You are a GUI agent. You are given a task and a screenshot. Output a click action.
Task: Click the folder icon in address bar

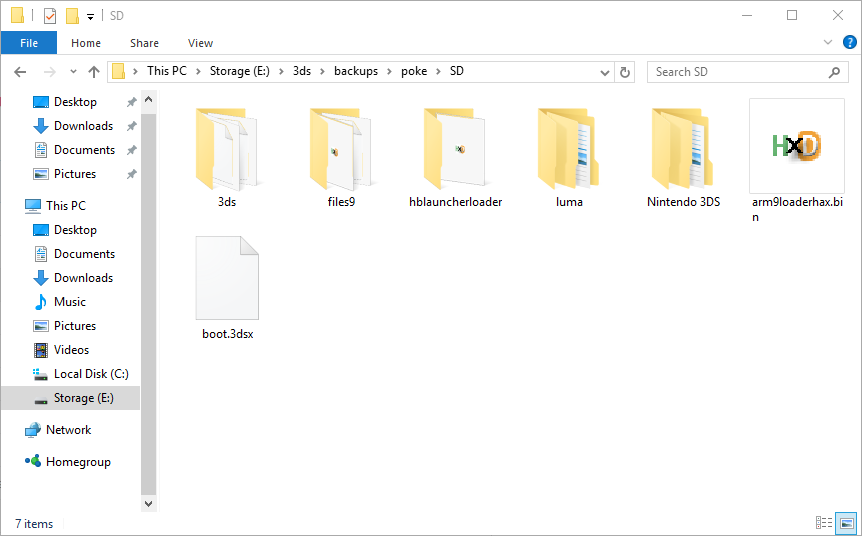(119, 71)
